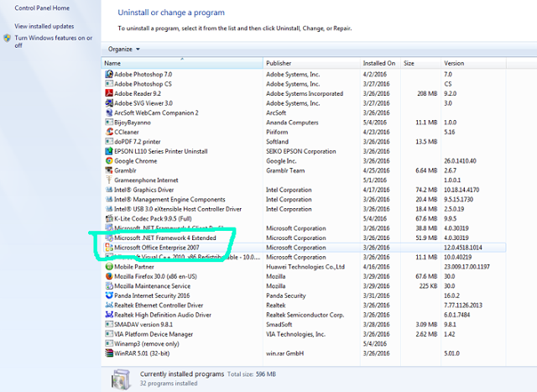
Task: Click publisher Realtek Semiconductor Corp.
Action: [305, 315]
